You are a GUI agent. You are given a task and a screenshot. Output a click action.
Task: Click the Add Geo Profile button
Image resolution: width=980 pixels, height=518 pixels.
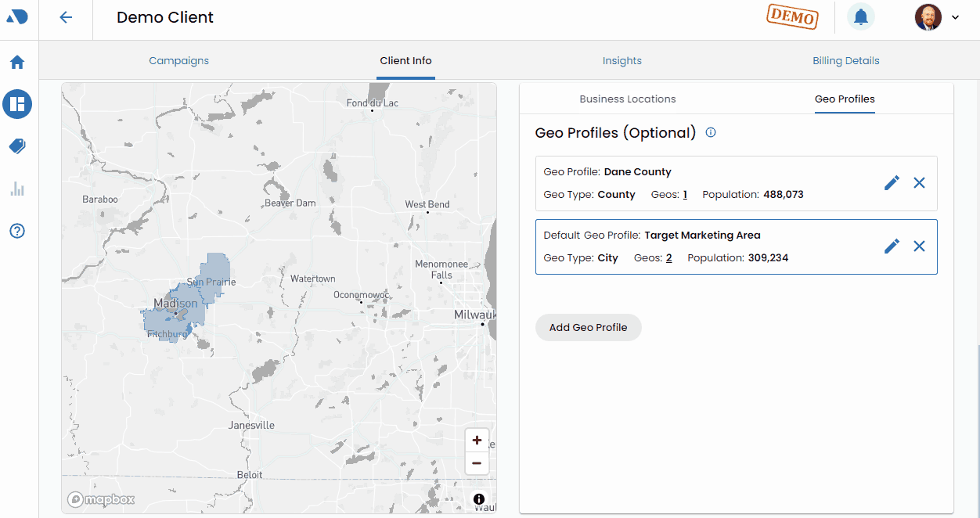588,327
